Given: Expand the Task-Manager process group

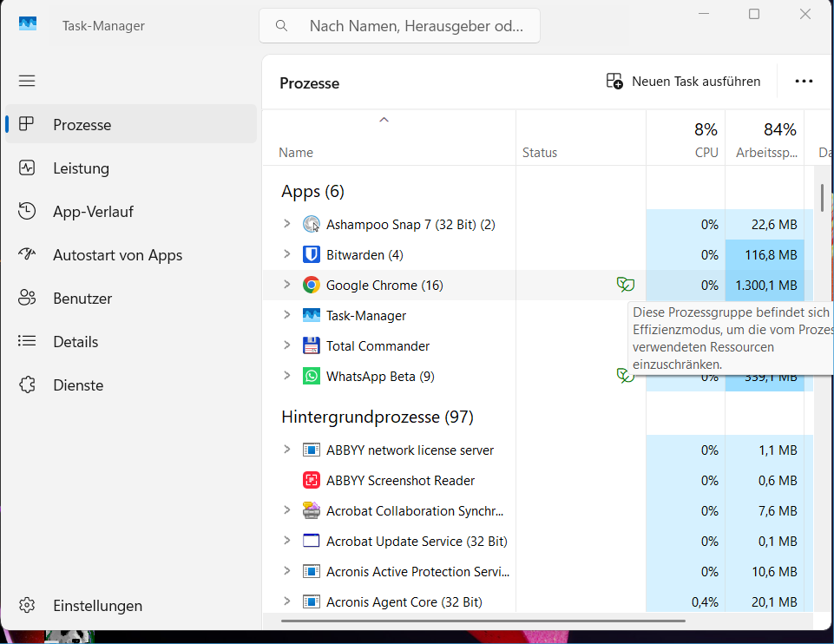Looking at the screenshot, I should click(x=287, y=315).
